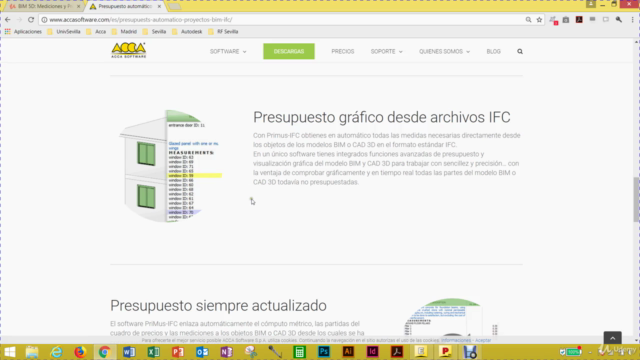Expand the SOFTWARE dropdown menu
Screen dimensions: 640x360
point(228,51)
